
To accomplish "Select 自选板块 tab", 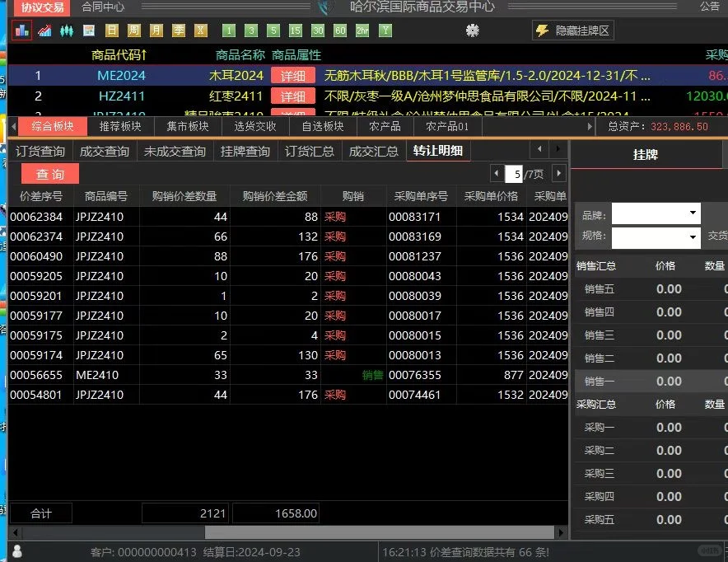I will point(323,126).
